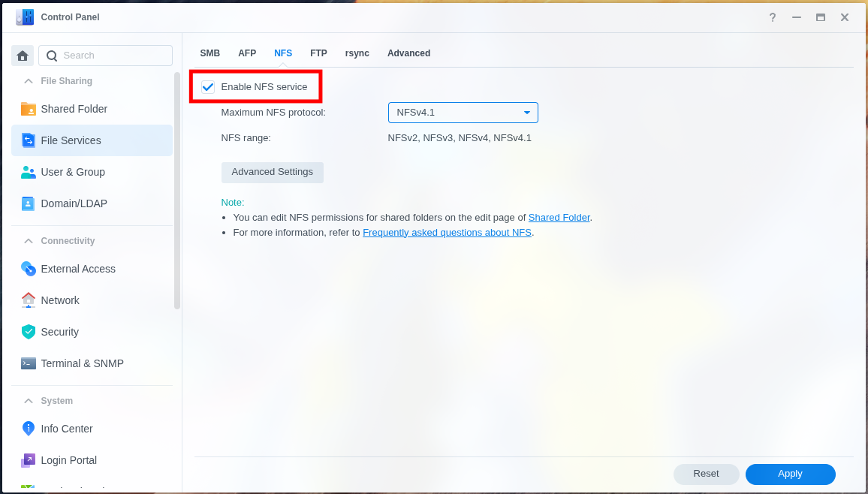Image resolution: width=868 pixels, height=494 pixels.
Task: Open the Control Panel home icon
Action: (23, 56)
